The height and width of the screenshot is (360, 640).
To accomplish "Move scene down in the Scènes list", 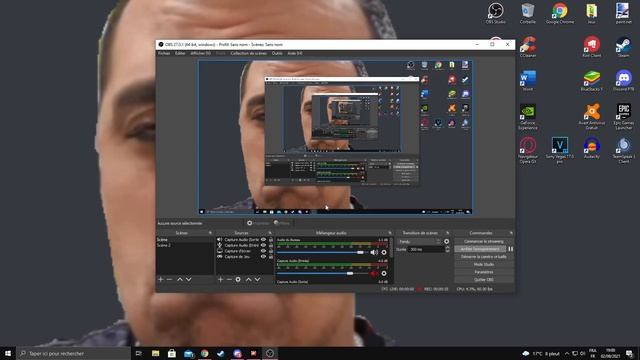I will point(189,280).
